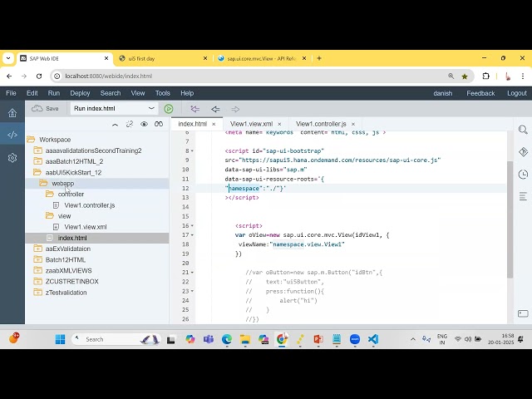Open the Search pane magnifier icon
Viewport: 532px width, 399px height.
pos(523,130)
